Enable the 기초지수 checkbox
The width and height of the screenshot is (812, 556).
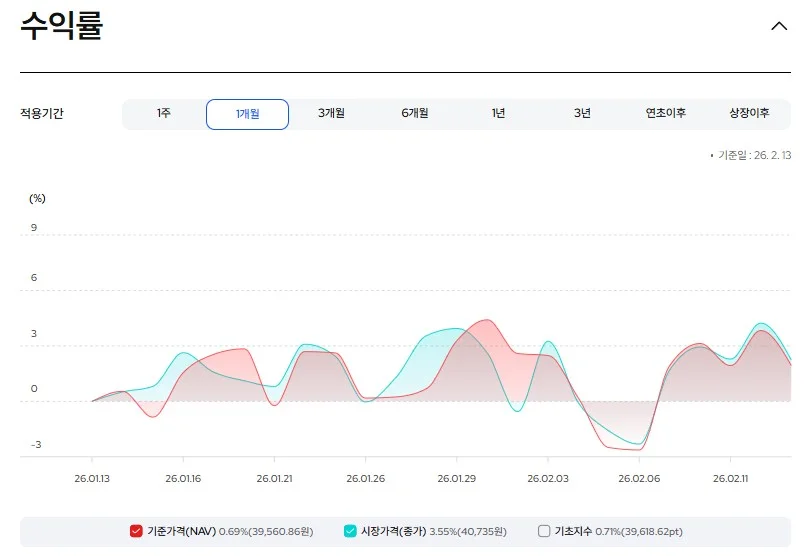coord(544,531)
